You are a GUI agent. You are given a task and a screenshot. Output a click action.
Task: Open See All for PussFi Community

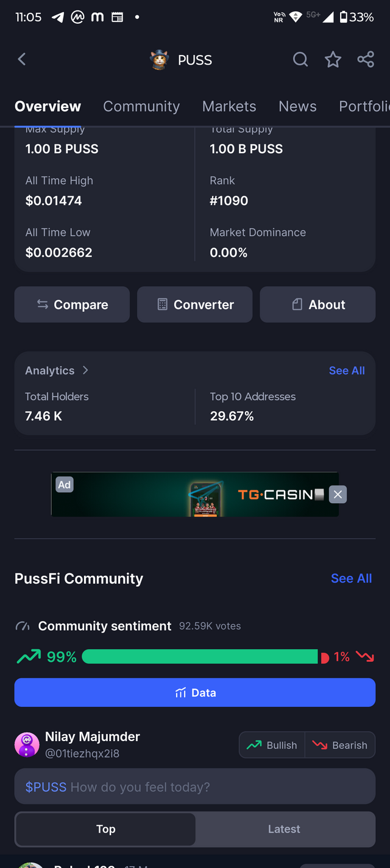[x=351, y=578]
